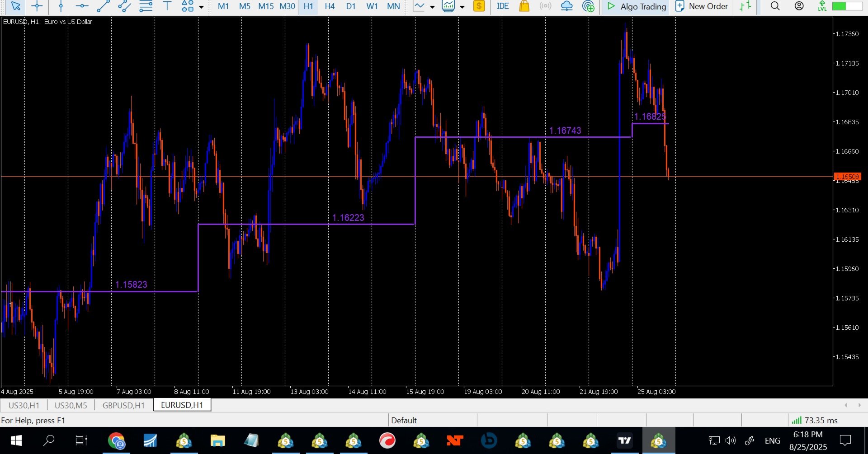The image size is (868, 454).
Task: Open the ENG language selector
Action: pyautogui.click(x=772, y=440)
